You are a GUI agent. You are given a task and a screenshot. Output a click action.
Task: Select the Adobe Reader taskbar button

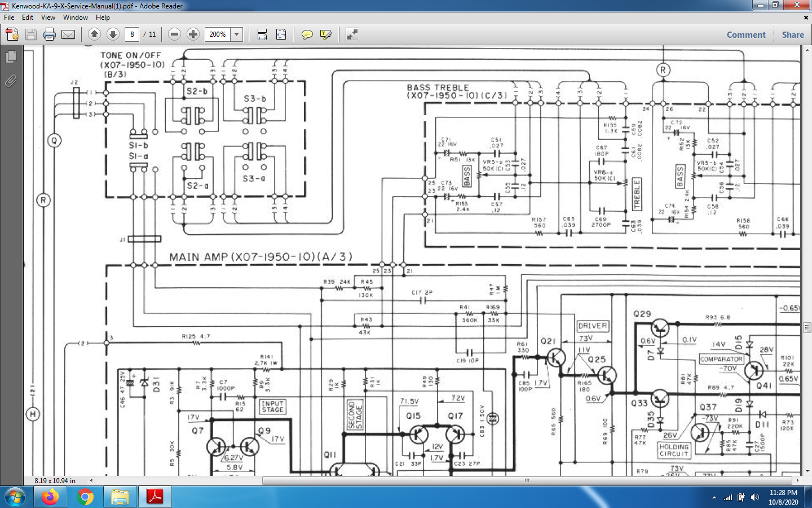coord(155,497)
